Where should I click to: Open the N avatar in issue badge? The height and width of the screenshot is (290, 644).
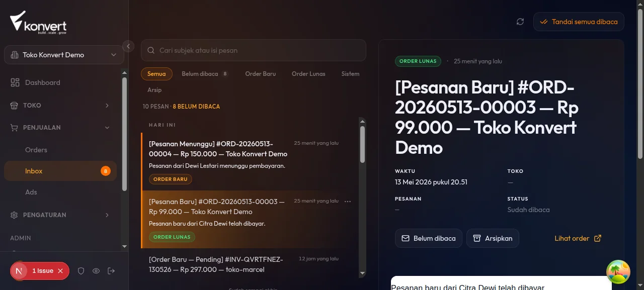pos(19,271)
